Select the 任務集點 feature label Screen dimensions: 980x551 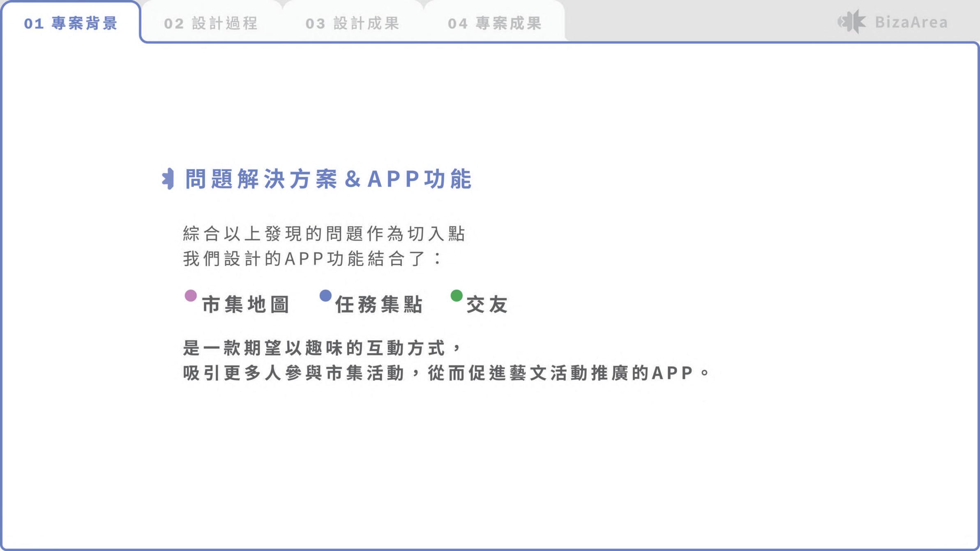pos(379,305)
